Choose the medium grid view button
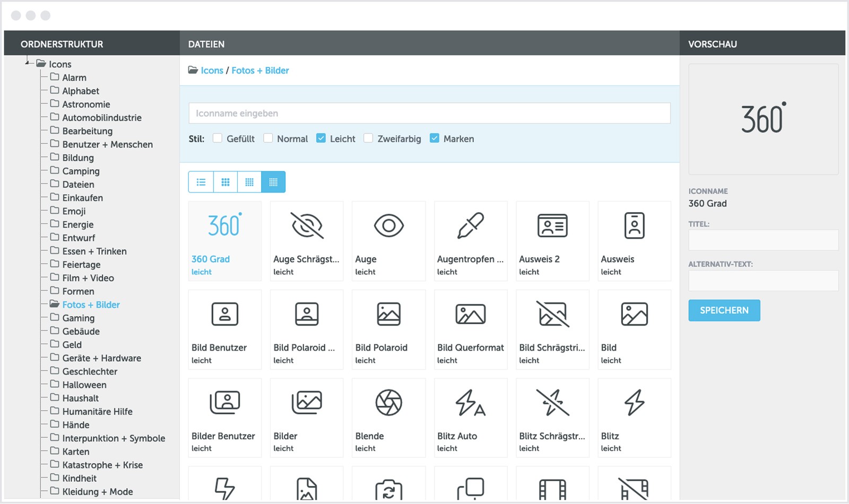Viewport: 849px width, 504px height. point(249,182)
